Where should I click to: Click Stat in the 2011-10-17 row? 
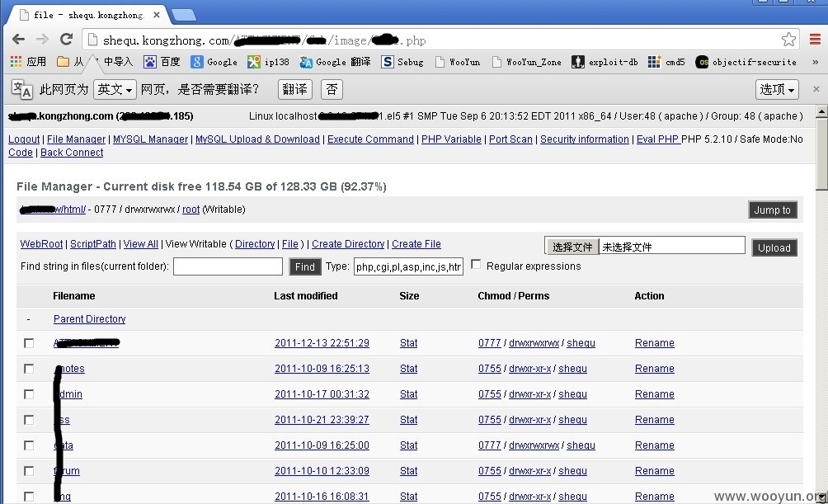(x=408, y=394)
